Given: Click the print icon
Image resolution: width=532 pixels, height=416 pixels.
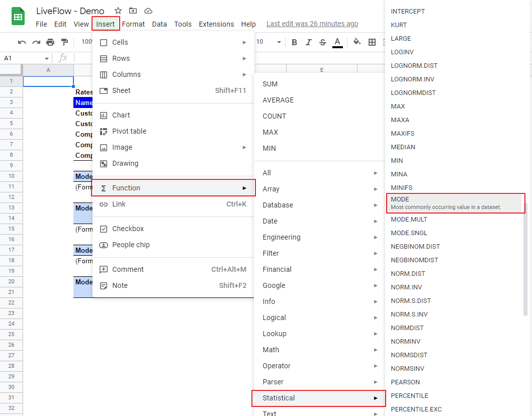Looking at the screenshot, I should pos(50,42).
